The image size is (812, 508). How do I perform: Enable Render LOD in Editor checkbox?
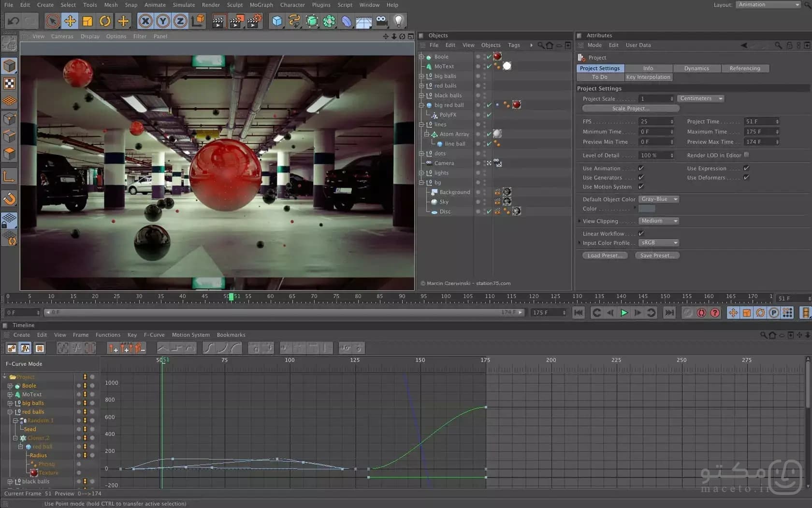[746, 155]
